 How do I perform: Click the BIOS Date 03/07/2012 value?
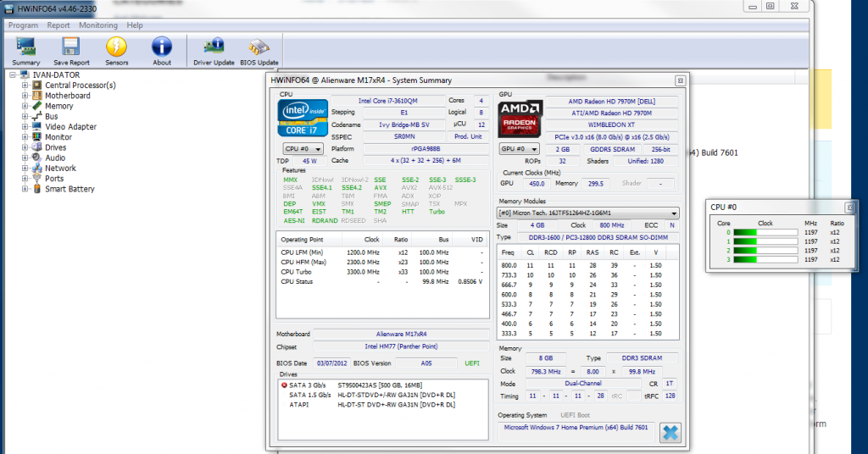click(x=332, y=363)
